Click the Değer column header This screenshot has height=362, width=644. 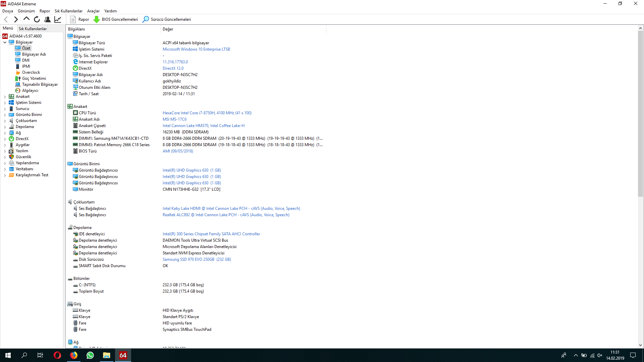tap(243, 29)
